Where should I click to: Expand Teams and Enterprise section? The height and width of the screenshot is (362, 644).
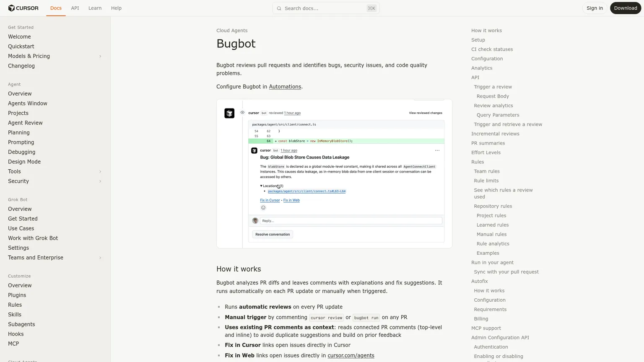point(100,258)
